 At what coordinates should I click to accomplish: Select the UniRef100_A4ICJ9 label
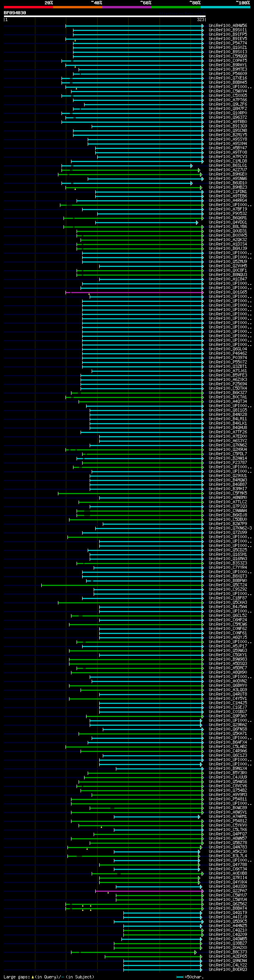228,917
